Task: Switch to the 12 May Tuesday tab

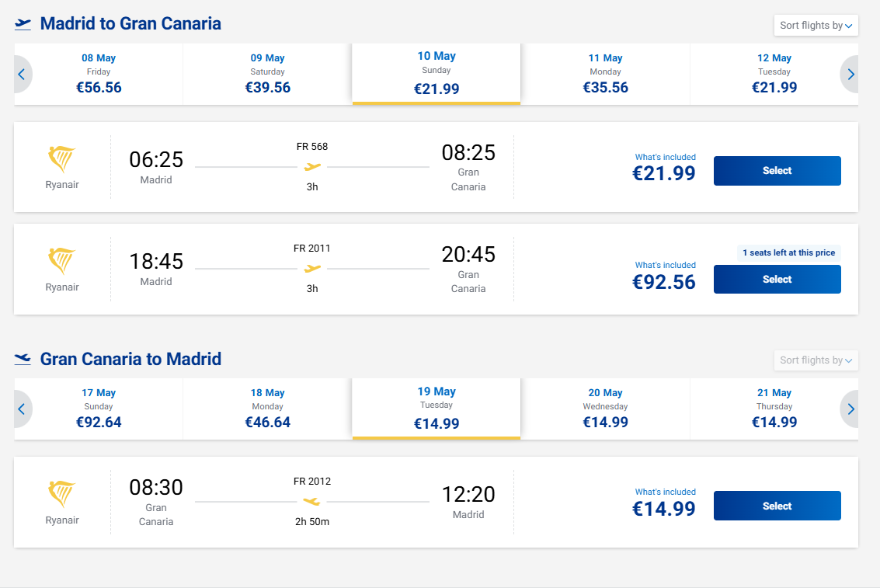Action: point(774,75)
